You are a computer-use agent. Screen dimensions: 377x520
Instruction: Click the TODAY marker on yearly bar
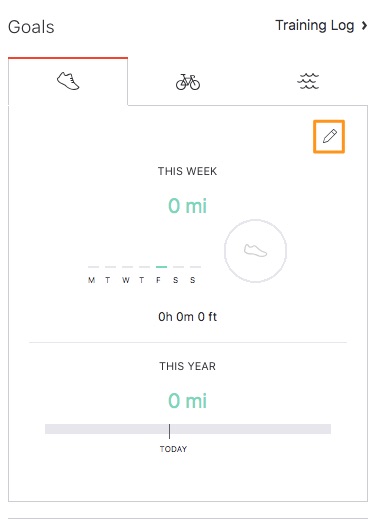(173, 449)
